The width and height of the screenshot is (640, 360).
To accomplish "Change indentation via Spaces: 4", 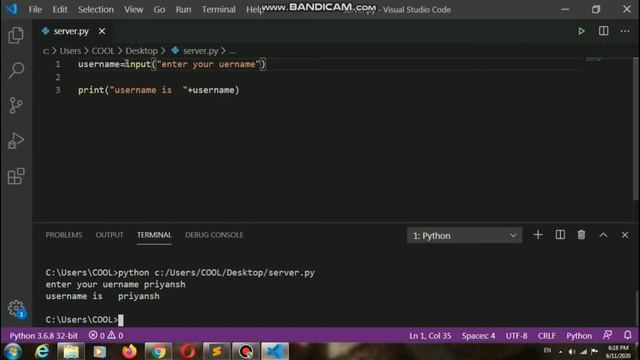I will tap(478, 336).
